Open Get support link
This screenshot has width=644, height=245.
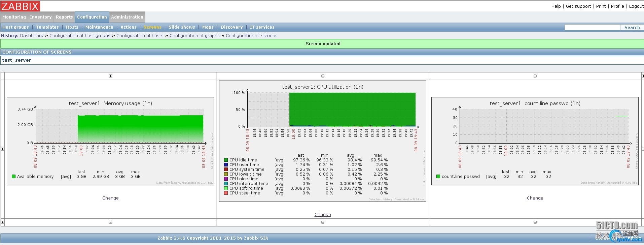[x=578, y=6]
